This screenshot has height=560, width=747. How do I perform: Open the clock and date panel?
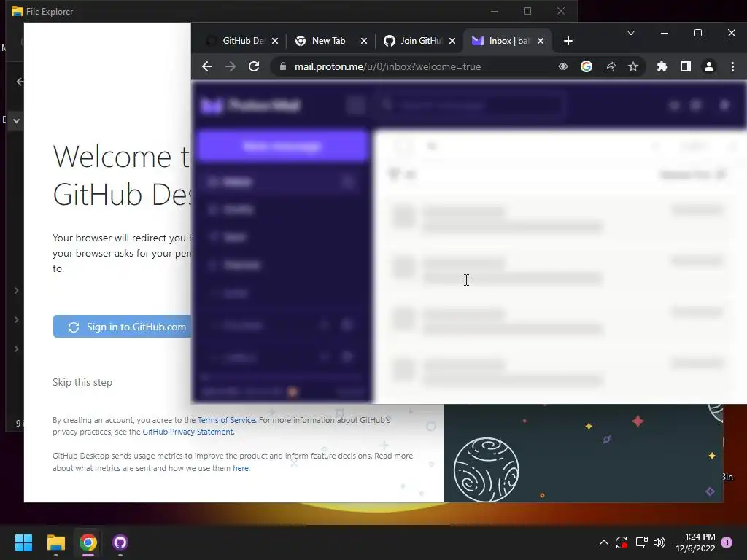pyautogui.click(x=695, y=542)
